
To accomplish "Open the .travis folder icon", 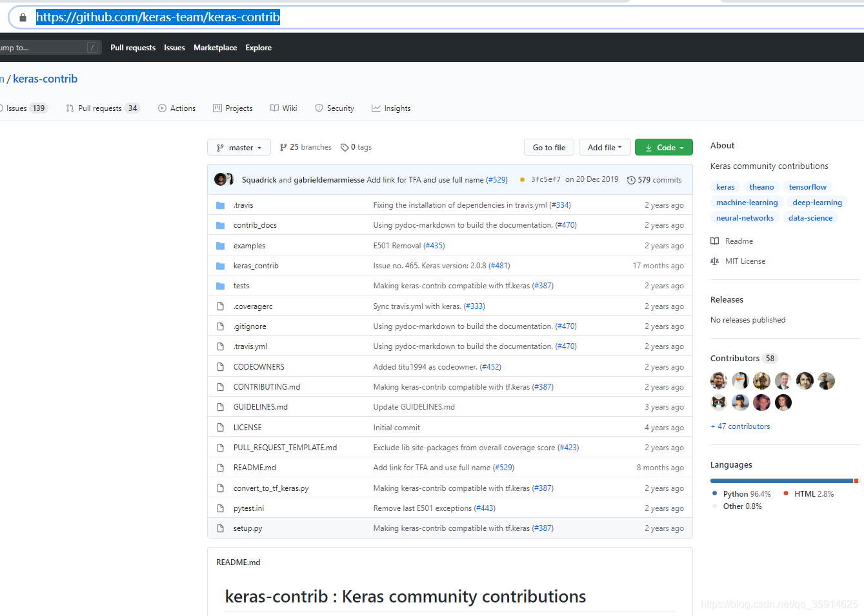I will point(221,205).
